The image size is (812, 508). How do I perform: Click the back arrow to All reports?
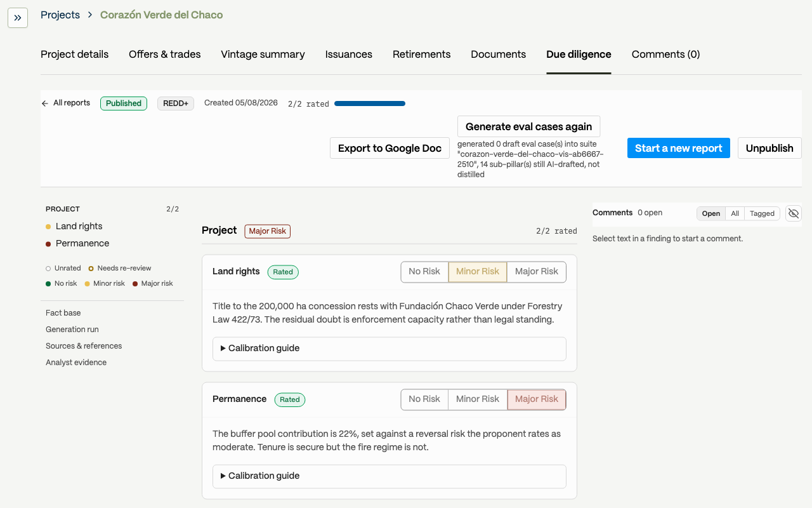point(45,104)
